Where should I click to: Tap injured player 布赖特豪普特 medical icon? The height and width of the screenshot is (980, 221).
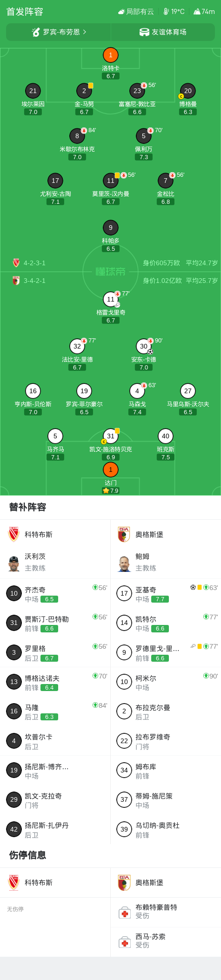[125, 912]
